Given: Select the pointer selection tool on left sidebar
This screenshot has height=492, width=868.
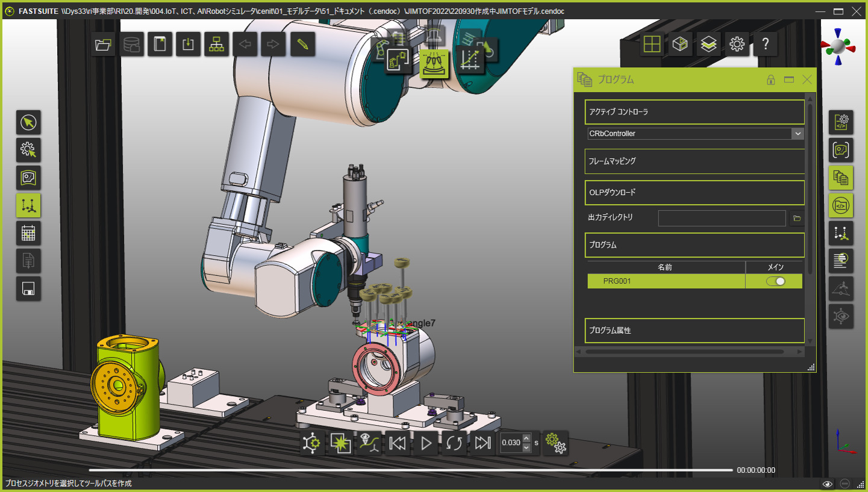Looking at the screenshot, I should point(28,123).
